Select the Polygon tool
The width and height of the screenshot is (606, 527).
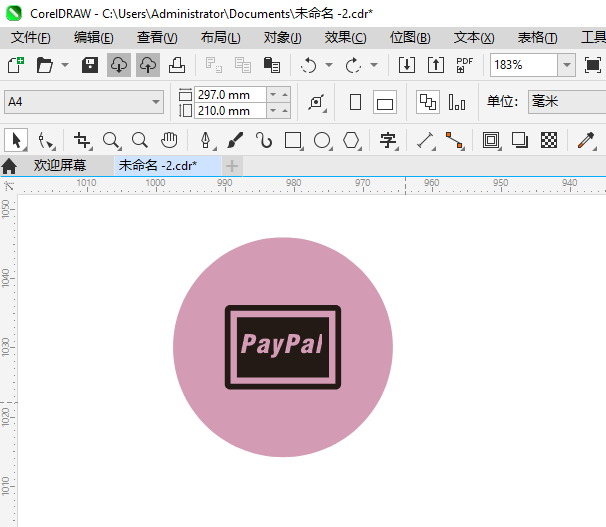click(351, 140)
